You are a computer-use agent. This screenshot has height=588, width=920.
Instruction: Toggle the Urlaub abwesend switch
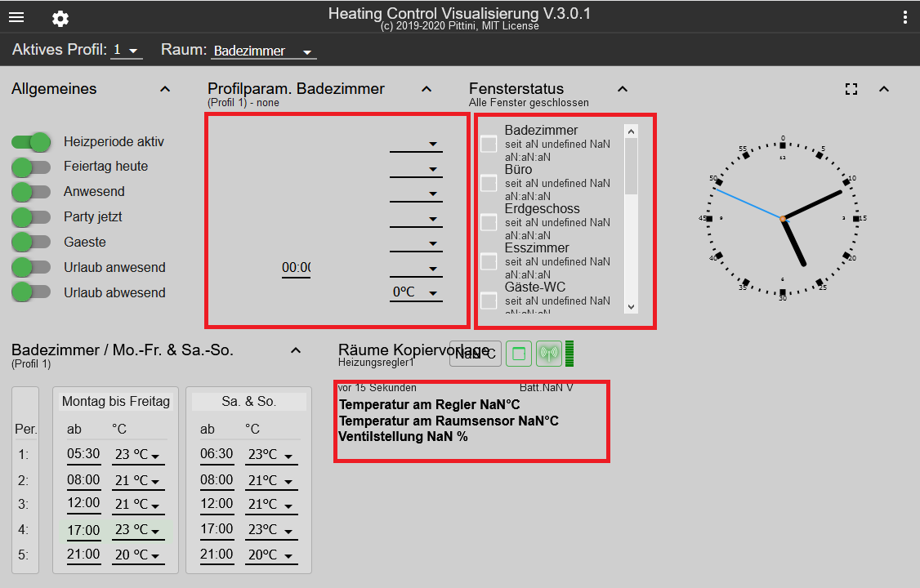[32, 292]
